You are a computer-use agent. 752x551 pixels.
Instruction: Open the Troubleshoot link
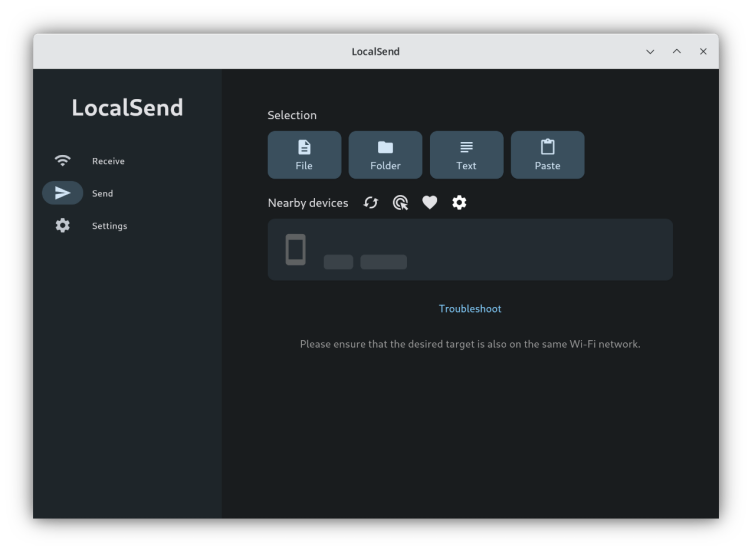[x=470, y=309]
